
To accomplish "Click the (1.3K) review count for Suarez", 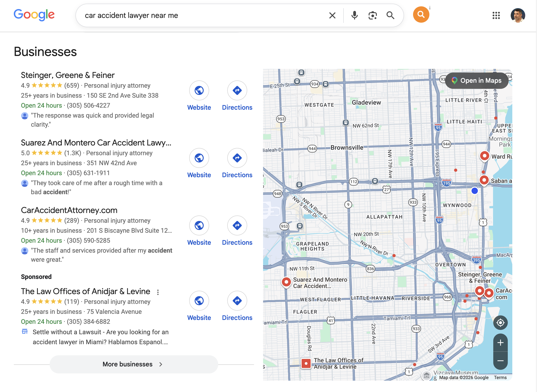I will point(73,153).
